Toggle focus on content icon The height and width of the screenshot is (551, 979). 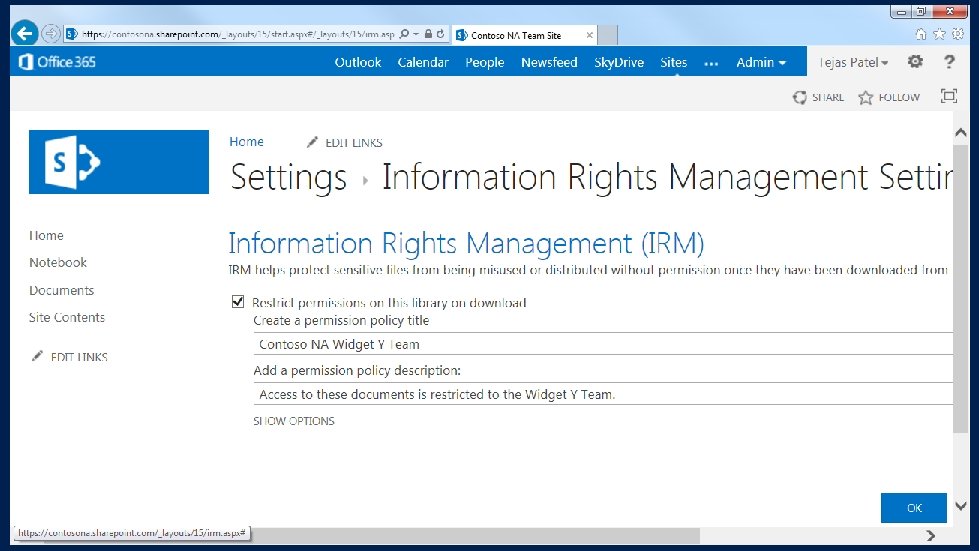click(949, 96)
